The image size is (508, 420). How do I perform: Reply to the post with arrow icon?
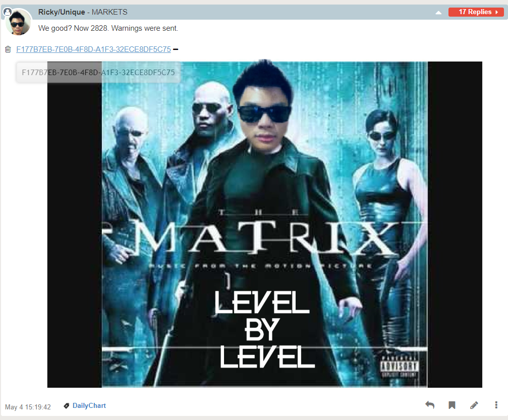430,405
